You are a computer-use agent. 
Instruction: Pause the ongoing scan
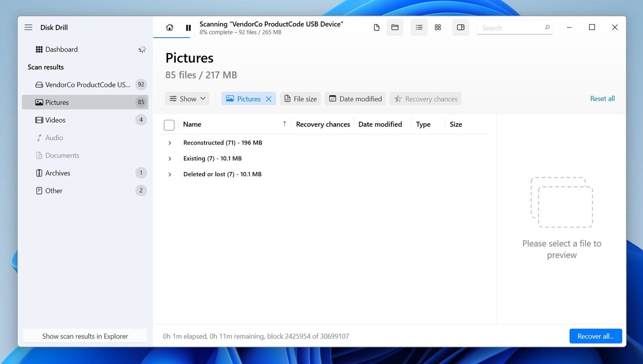tap(188, 28)
